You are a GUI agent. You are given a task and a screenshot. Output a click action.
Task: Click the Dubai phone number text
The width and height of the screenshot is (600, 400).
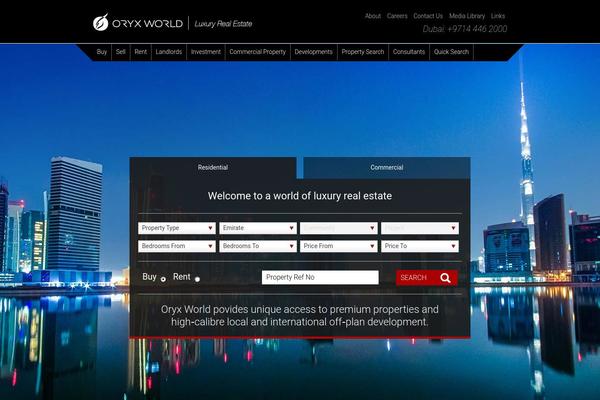(x=465, y=29)
